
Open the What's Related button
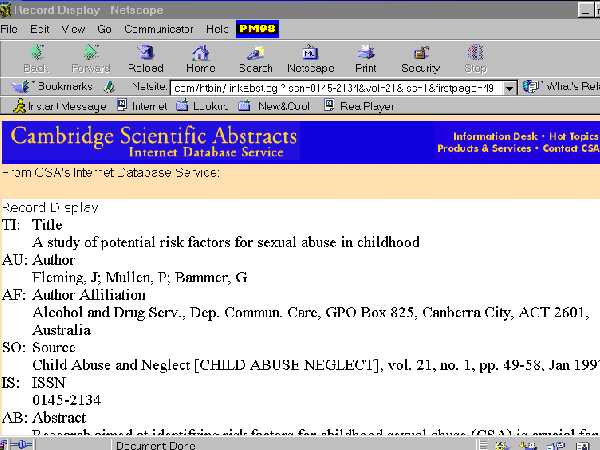pyautogui.click(x=561, y=87)
